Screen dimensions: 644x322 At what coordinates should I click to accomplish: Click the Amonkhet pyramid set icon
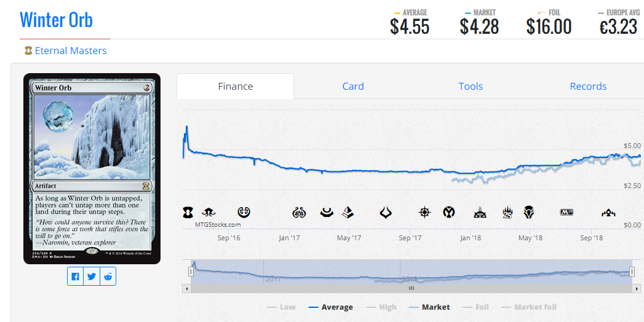coord(348,213)
